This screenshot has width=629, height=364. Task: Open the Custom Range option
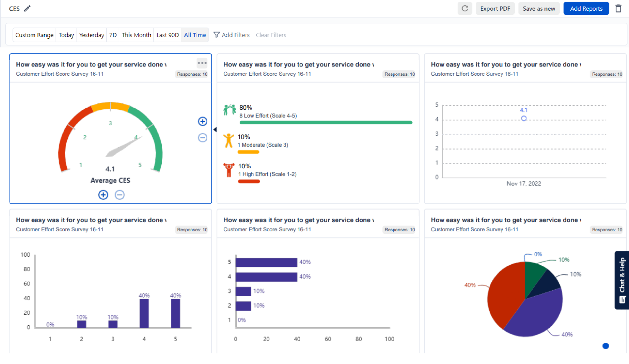point(34,35)
